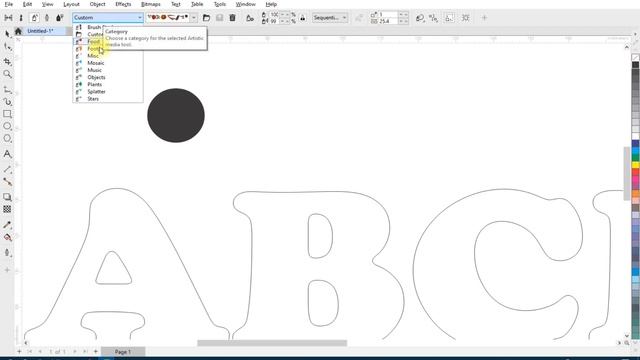Open the Category combo box showing Custom
The width and height of the screenshot is (640, 360).
[x=108, y=18]
